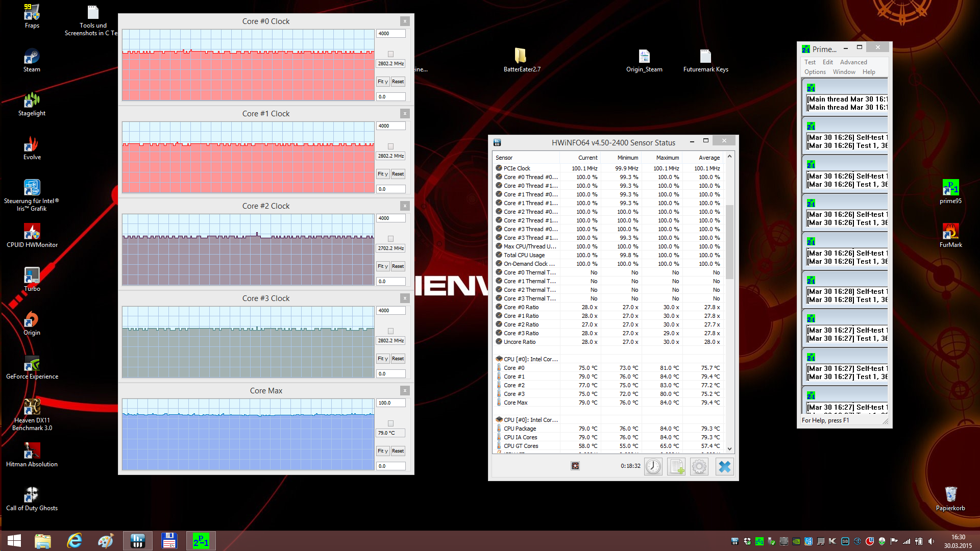Toggle the checkbox in Core Max graph
This screenshot has width=980, height=551.
pos(390,423)
